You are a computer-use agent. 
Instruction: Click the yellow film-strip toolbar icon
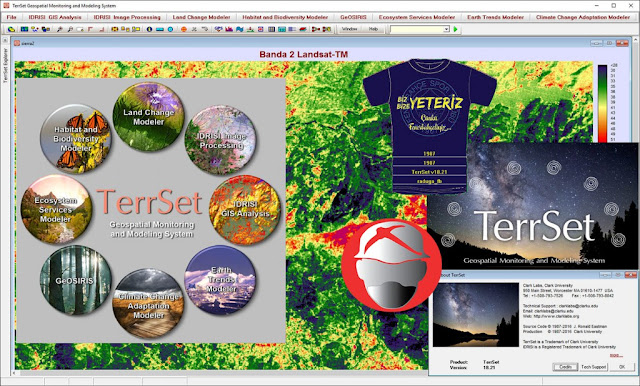[x=114, y=29]
